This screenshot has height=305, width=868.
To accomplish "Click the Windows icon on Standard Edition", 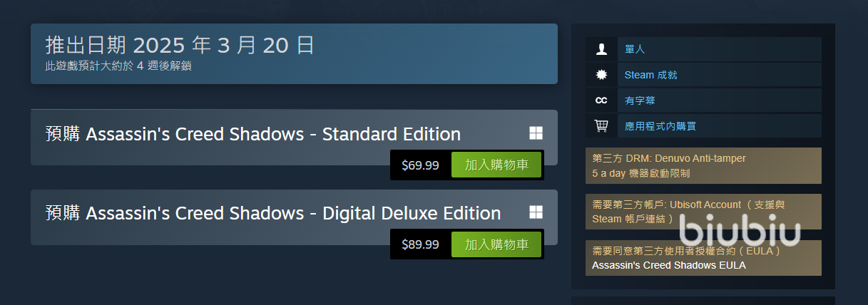I will point(536,133).
